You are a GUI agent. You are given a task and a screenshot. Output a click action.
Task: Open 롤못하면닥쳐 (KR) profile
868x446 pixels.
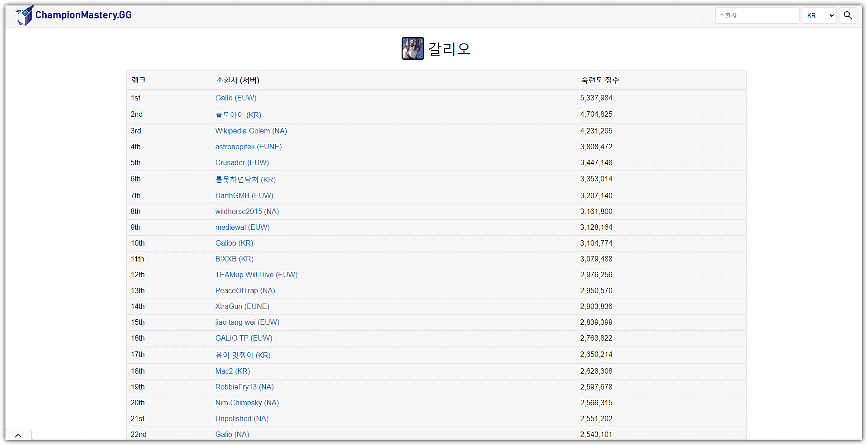pyautogui.click(x=245, y=180)
